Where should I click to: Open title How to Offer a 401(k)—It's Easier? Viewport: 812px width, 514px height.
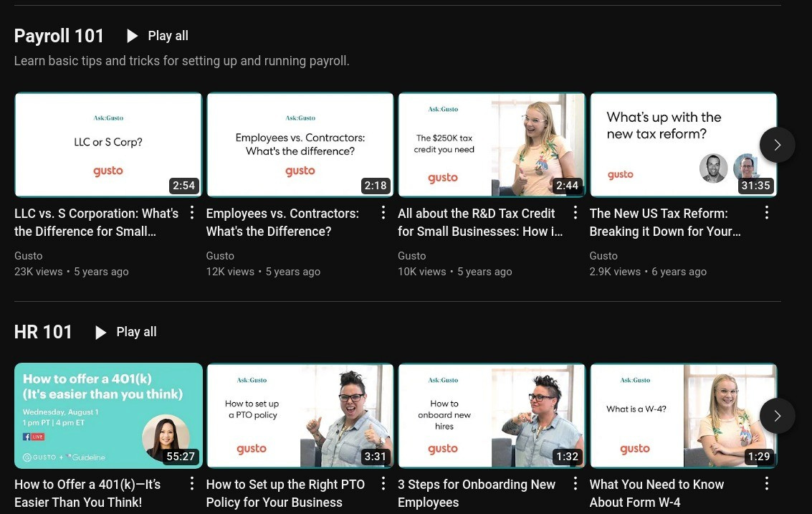coord(87,493)
